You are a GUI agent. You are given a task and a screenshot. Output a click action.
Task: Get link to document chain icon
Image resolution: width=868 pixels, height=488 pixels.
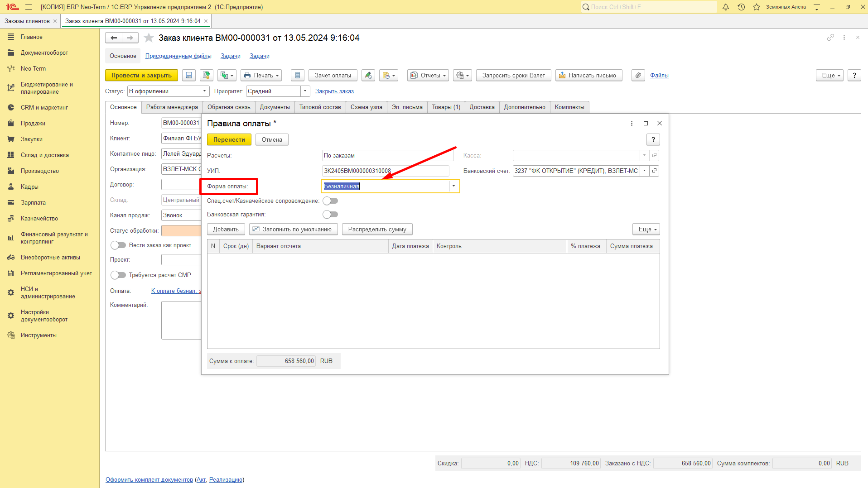pos(830,38)
